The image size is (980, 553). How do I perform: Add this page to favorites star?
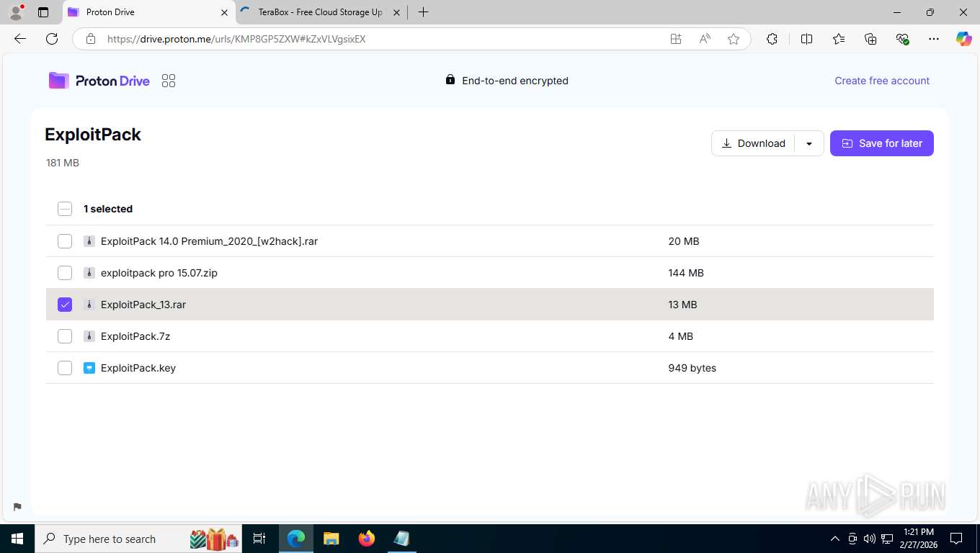734,39
